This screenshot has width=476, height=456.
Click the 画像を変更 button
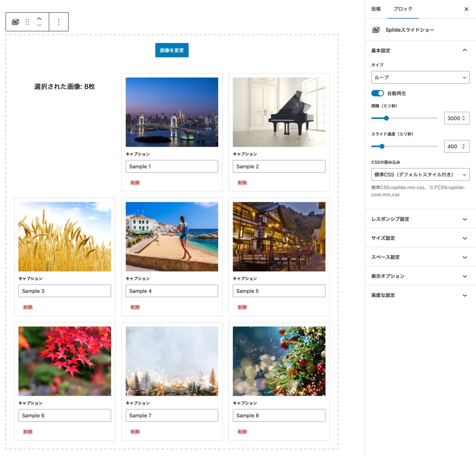[172, 50]
